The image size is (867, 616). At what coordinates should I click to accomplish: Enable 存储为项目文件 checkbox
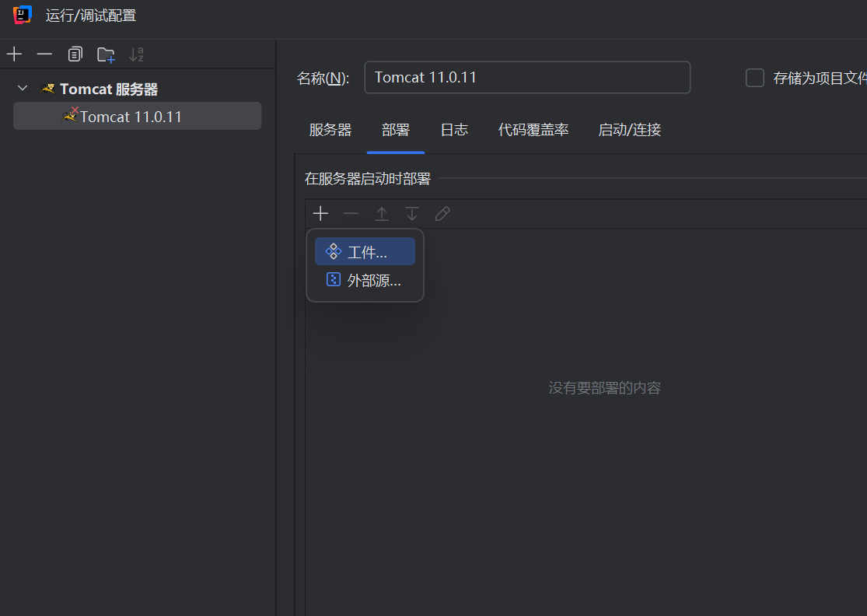pos(755,78)
